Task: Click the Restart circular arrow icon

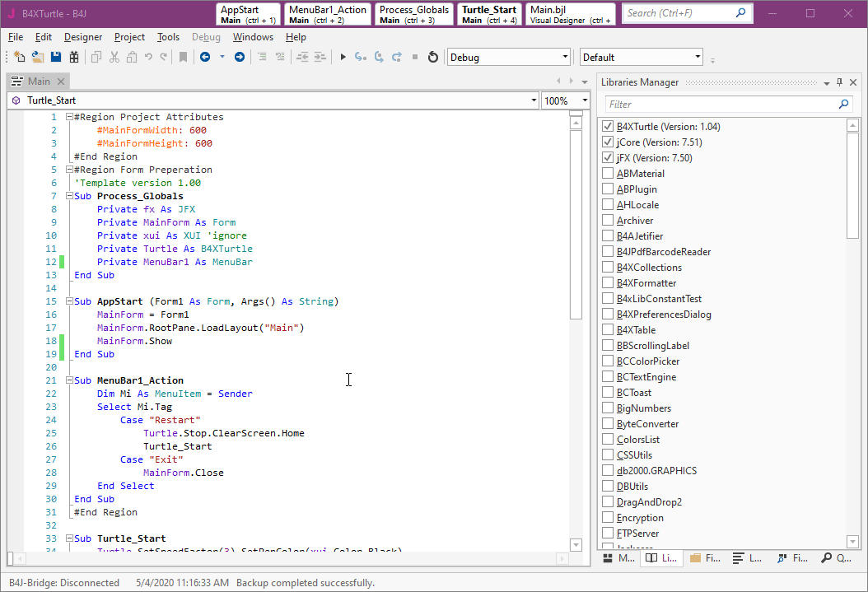Action: tap(433, 57)
